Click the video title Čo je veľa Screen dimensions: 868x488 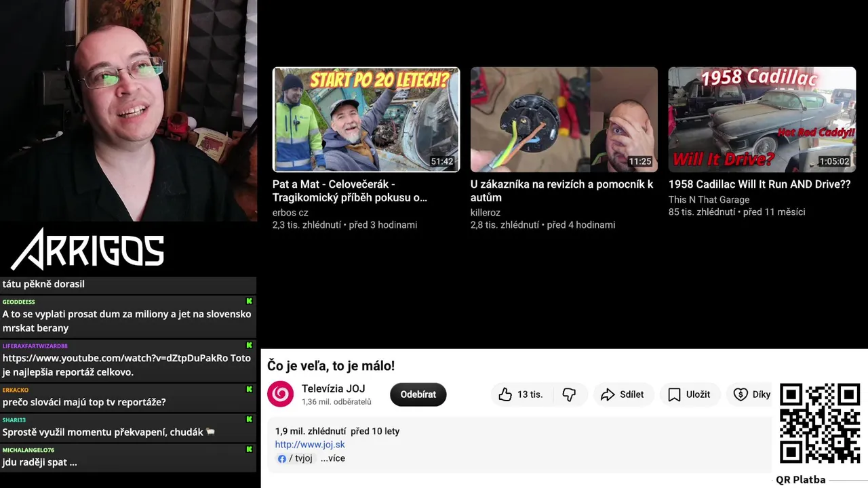click(x=331, y=366)
